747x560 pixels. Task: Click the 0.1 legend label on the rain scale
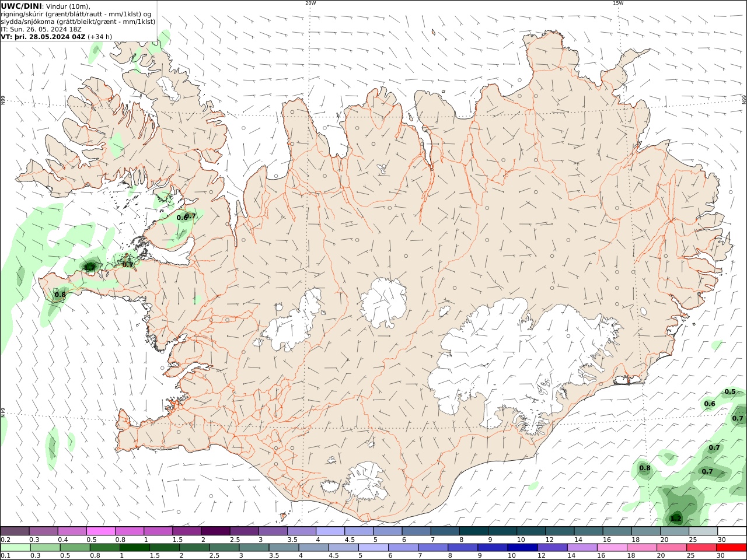coord(6,556)
